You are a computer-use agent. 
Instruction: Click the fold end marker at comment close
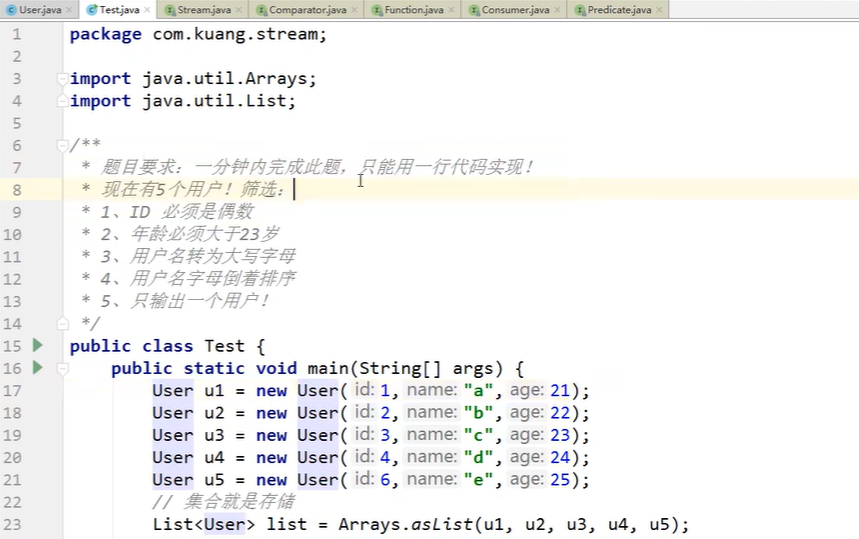(x=62, y=324)
